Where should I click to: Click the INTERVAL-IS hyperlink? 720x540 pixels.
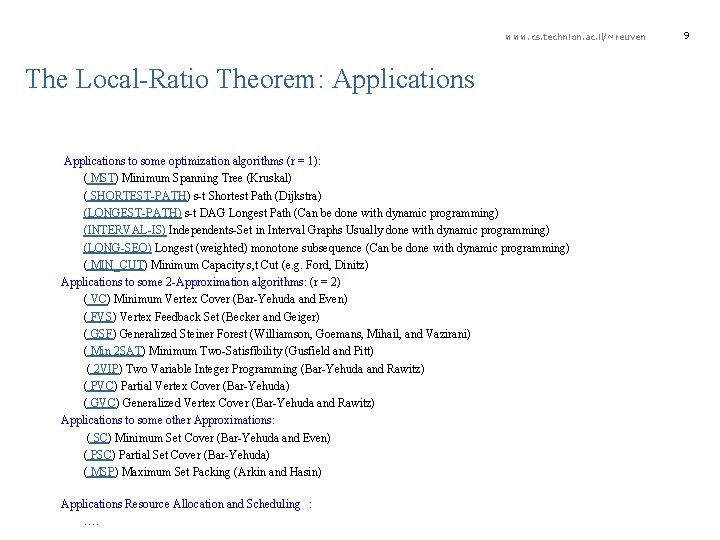tap(125, 230)
